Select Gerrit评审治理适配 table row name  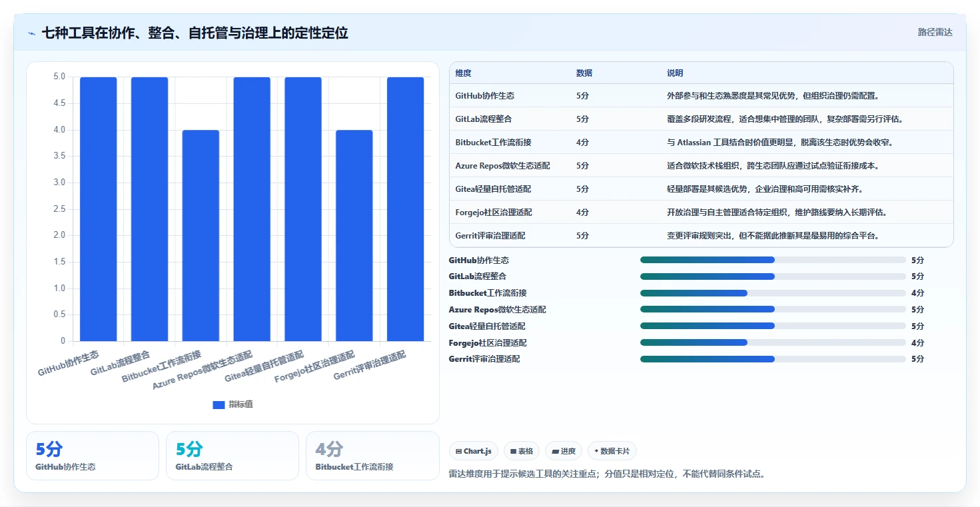point(490,236)
